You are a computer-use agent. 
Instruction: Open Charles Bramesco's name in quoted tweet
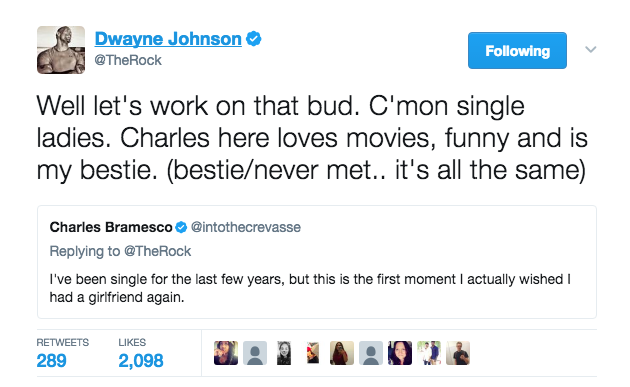point(111,227)
